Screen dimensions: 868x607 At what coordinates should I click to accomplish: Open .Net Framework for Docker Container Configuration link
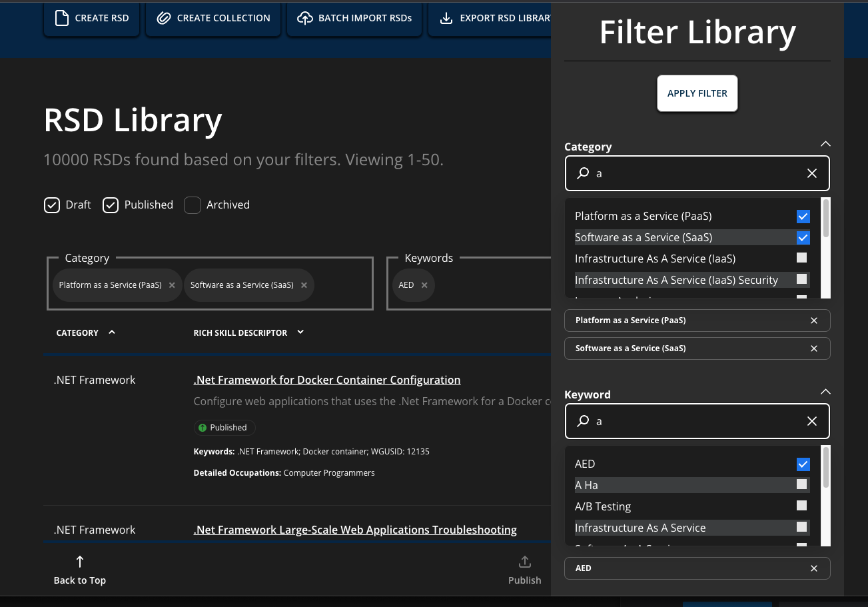click(327, 380)
